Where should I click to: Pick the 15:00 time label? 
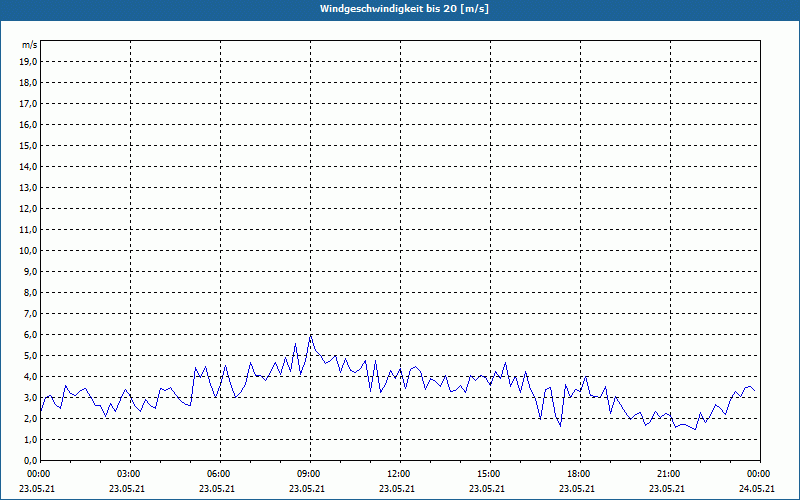pyautogui.click(x=489, y=474)
